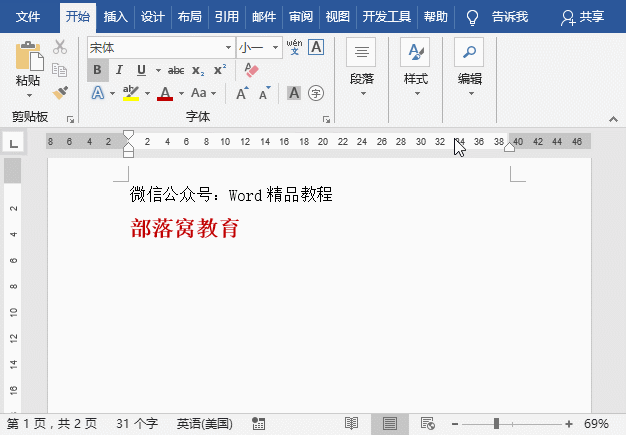This screenshot has height=435, width=626.
Task: Open text effects dropdown arrow
Action: tap(112, 94)
